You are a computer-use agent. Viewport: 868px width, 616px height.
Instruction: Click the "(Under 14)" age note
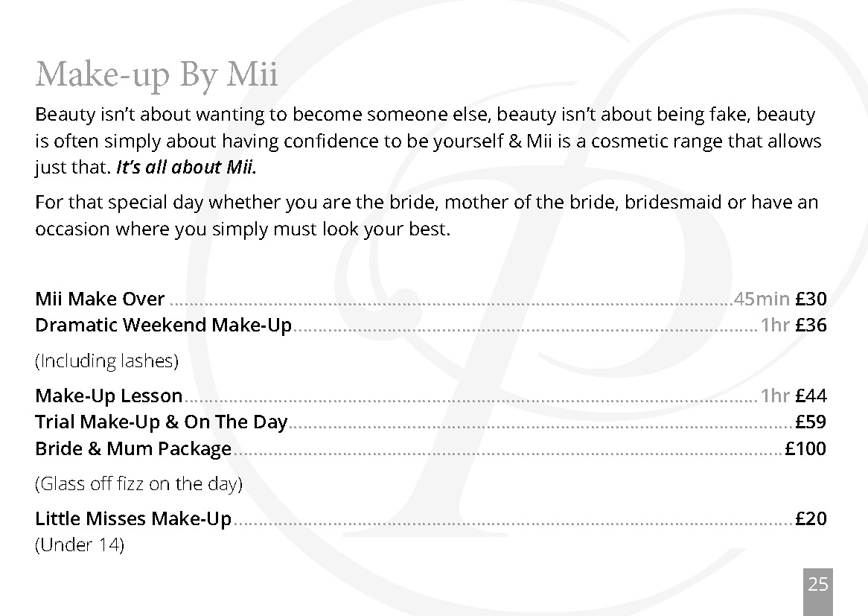(x=80, y=545)
